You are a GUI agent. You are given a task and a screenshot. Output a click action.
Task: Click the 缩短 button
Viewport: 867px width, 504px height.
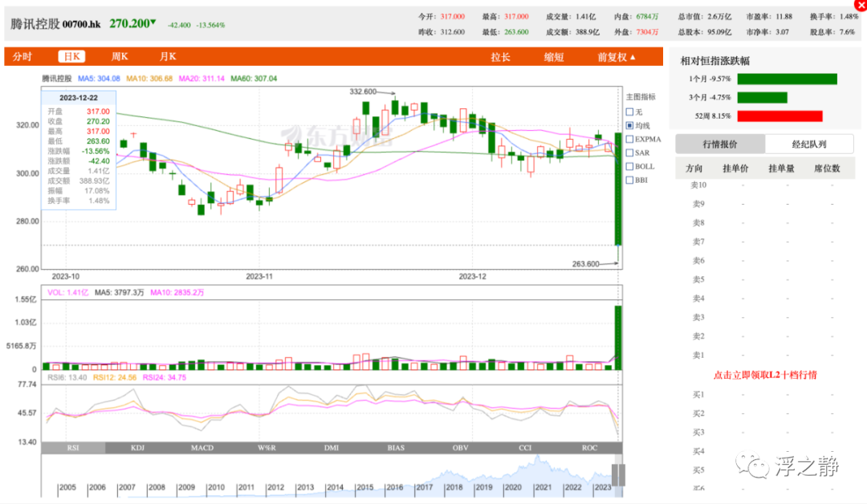pos(553,57)
